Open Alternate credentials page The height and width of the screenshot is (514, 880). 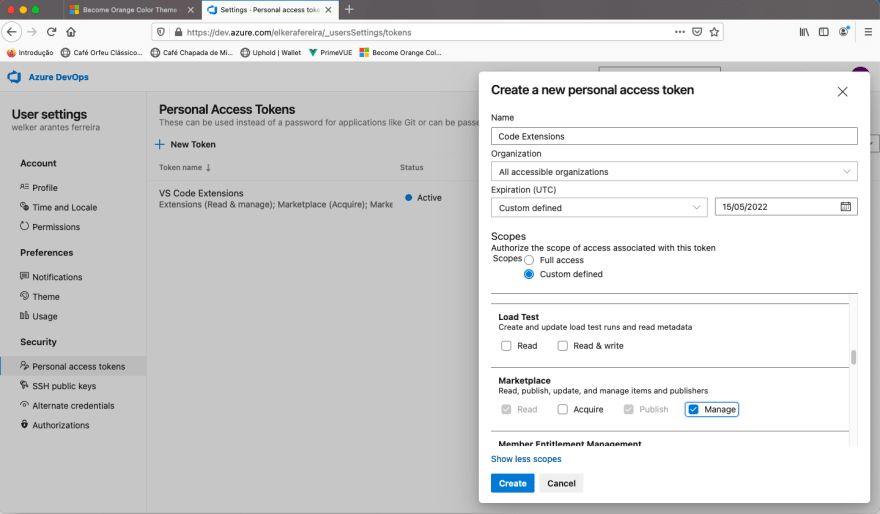(73, 405)
